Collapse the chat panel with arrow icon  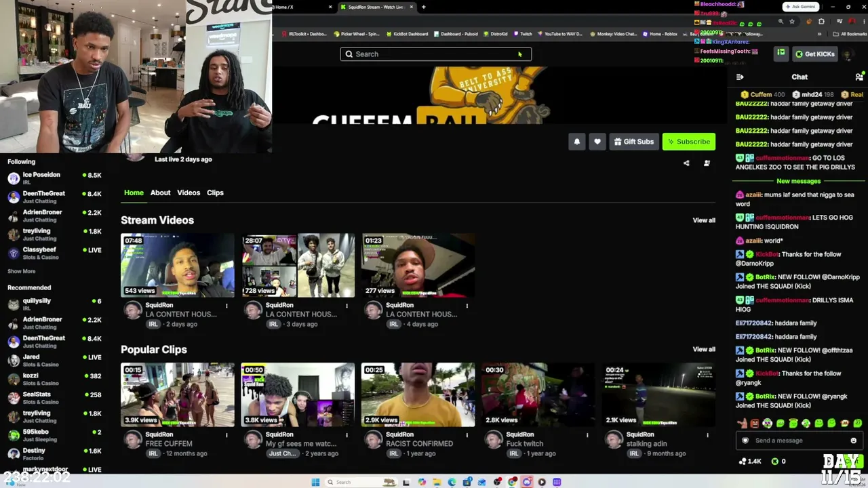[x=740, y=77]
